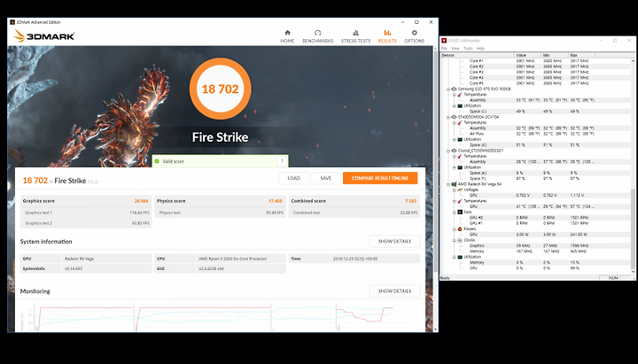The height and width of the screenshot is (364, 638).
Task: Click the Powers flame icon in HWMonitor
Action: click(460, 229)
